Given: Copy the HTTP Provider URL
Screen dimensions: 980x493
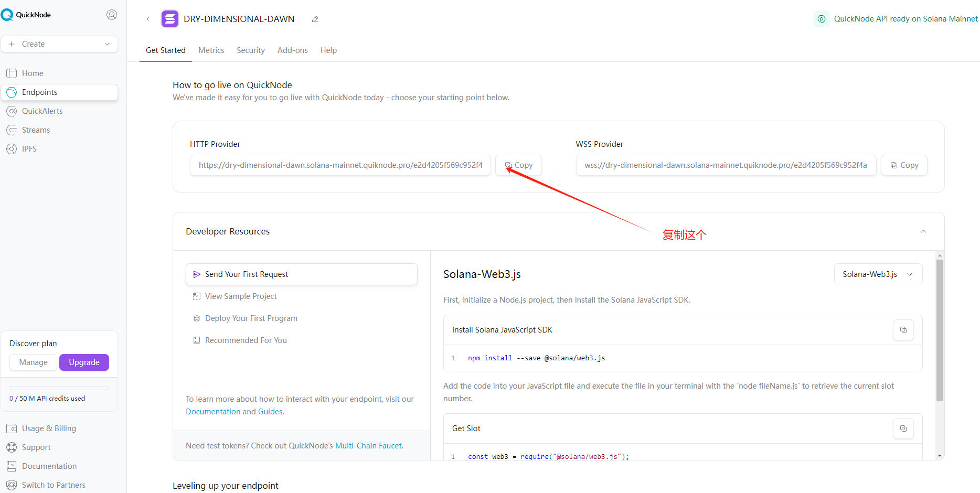Looking at the screenshot, I should click(x=518, y=165).
